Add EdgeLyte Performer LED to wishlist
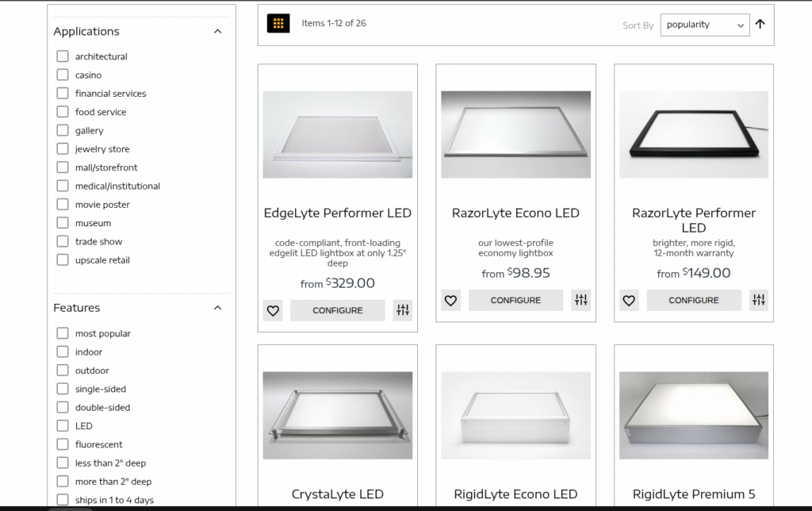The image size is (812, 511). click(x=273, y=310)
